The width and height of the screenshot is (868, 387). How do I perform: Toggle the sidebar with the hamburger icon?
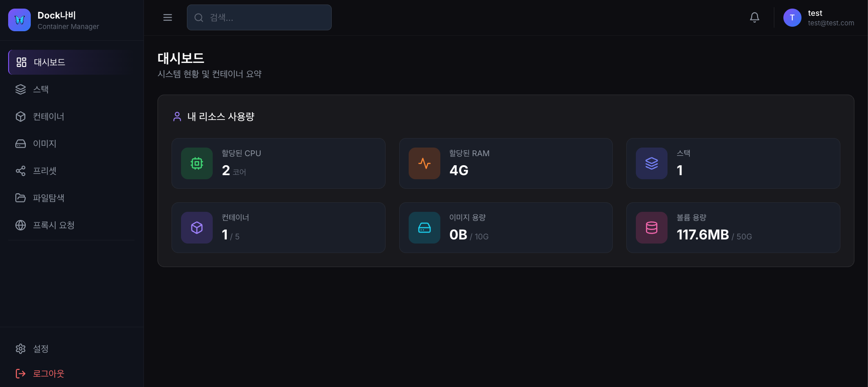167,18
